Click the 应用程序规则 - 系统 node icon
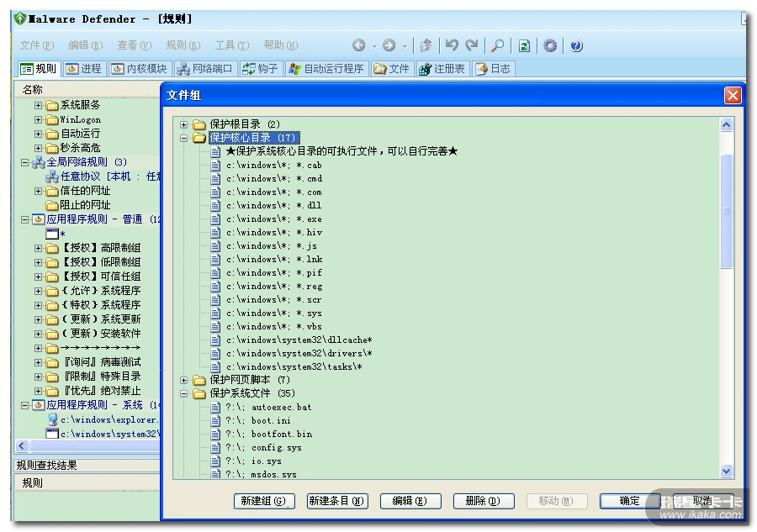Viewport: 757px width, 532px height. coord(39,405)
